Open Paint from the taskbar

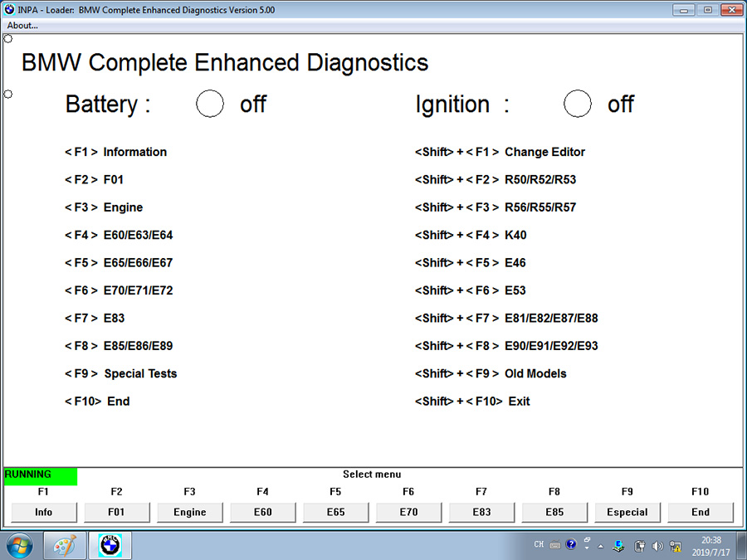(65, 546)
